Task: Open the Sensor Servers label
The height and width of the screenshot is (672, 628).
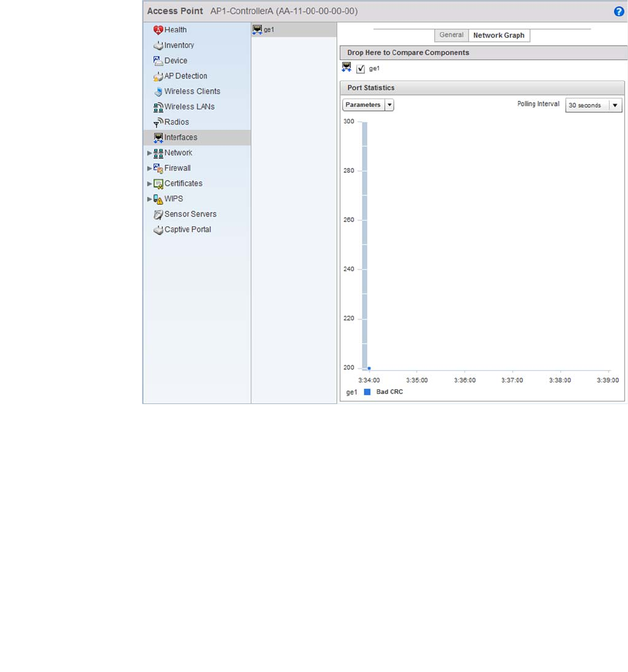Action: click(191, 214)
